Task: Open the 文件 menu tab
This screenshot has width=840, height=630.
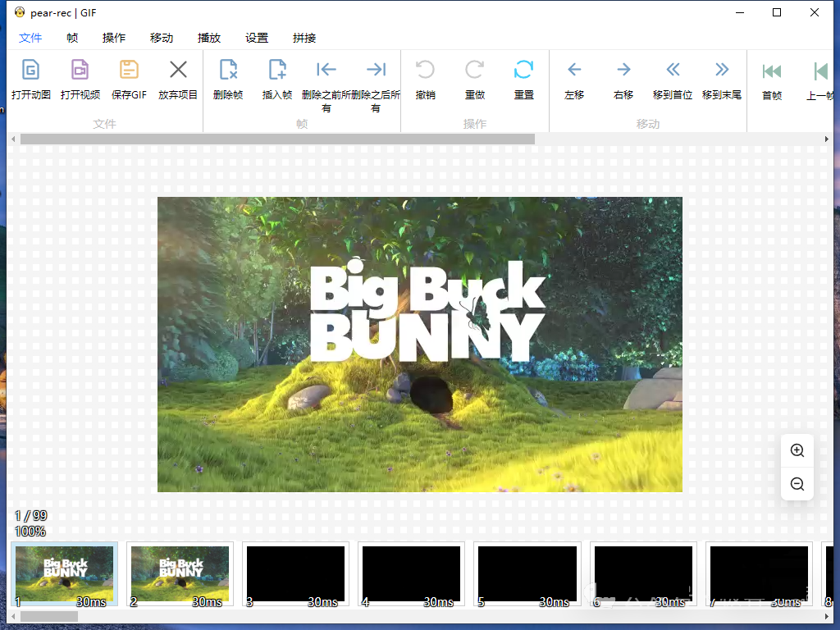Action: (x=30, y=38)
